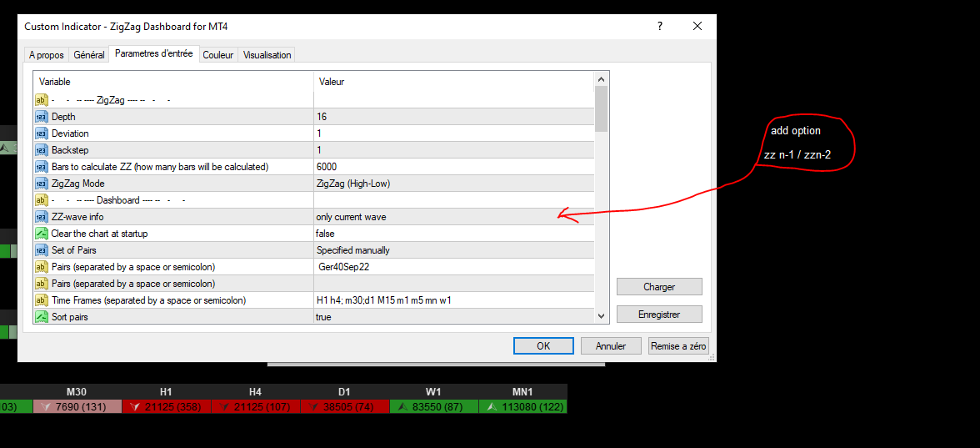The width and height of the screenshot is (980, 448).
Task: Click the icon beside the Backstep variable
Action: click(x=42, y=150)
